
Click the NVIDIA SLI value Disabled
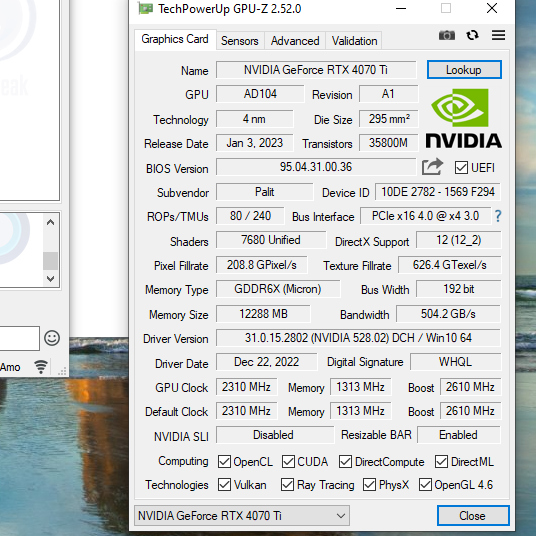[274, 435]
